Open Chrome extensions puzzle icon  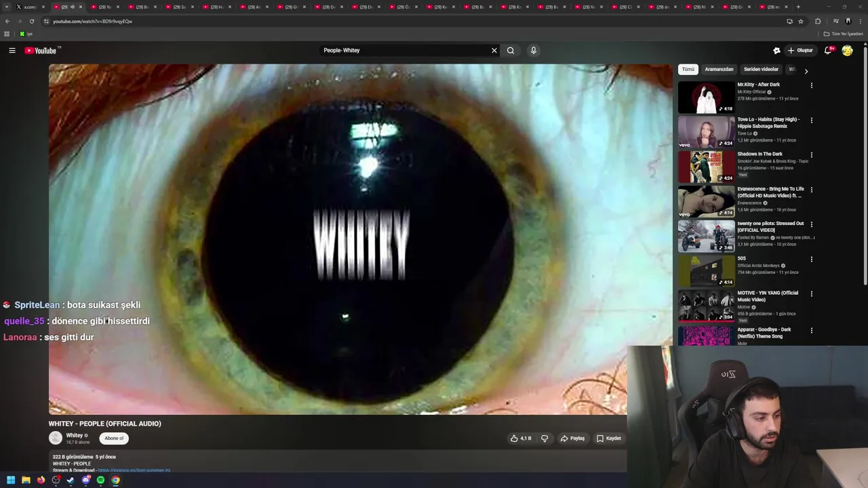coord(818,21)
